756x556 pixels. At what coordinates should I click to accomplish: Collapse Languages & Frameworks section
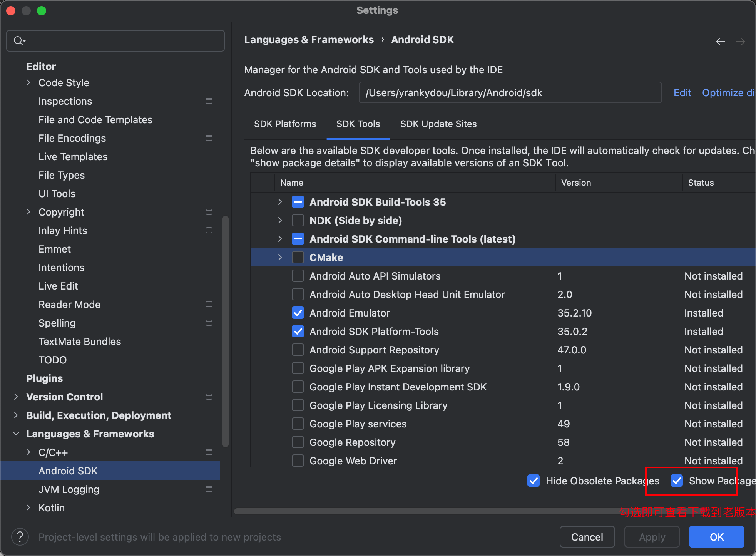(x=16, y=434)
